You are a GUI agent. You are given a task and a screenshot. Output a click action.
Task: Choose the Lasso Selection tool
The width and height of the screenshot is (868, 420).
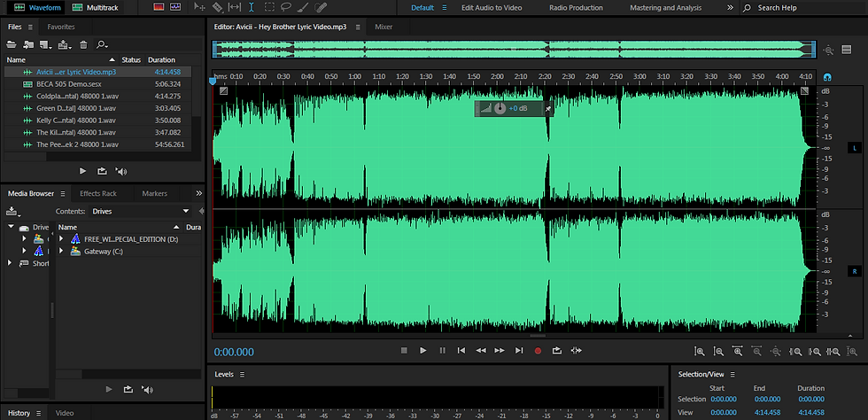tap(286, 7)
